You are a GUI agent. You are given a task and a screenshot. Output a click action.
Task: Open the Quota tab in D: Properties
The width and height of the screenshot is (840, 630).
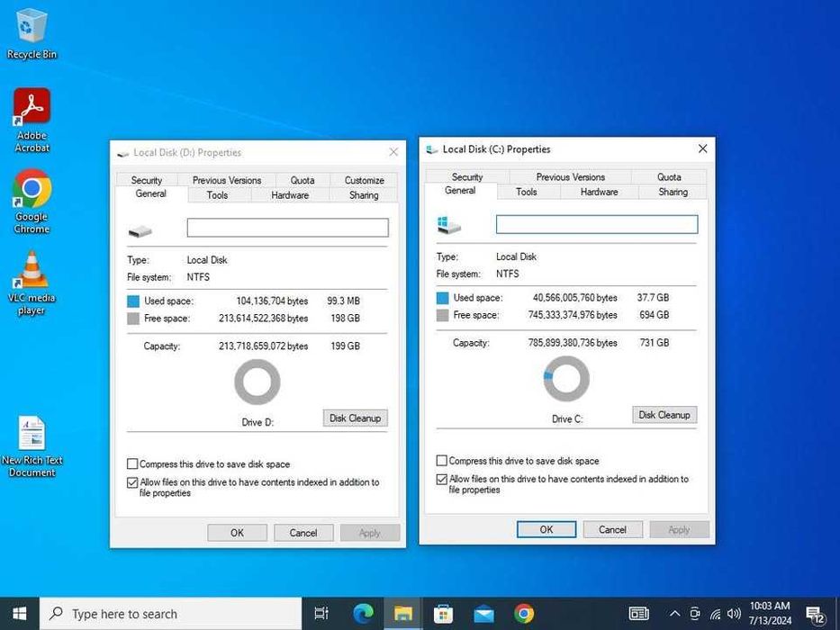[303, 180]
